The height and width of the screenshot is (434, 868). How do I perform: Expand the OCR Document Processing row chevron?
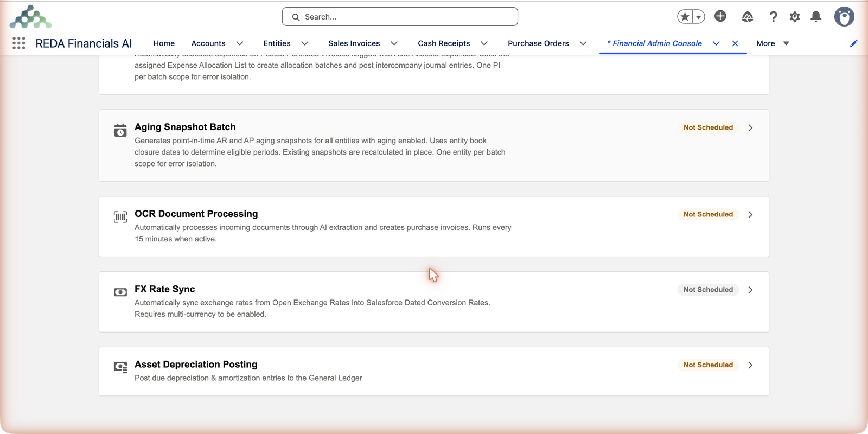click(x=750, y=215)
